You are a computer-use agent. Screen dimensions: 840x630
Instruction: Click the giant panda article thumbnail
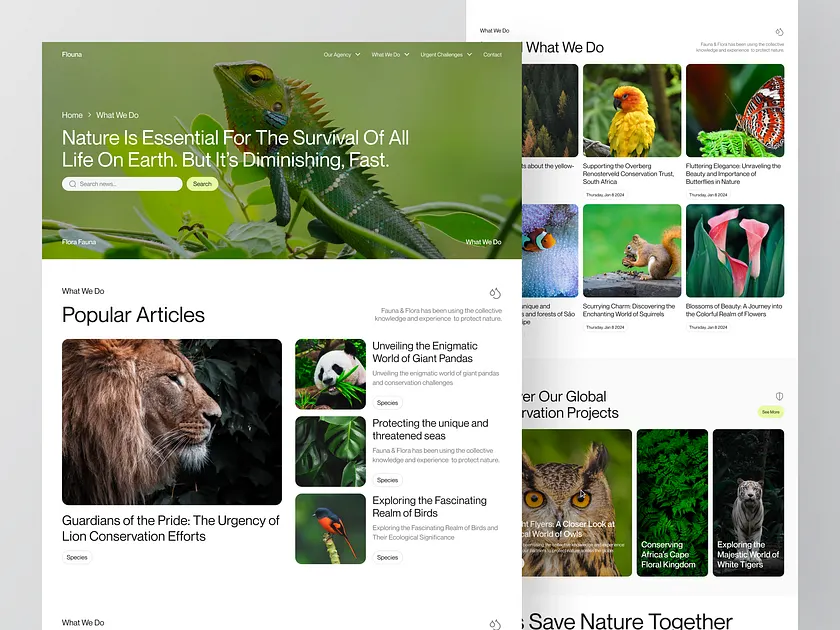(x=330, y=374)
